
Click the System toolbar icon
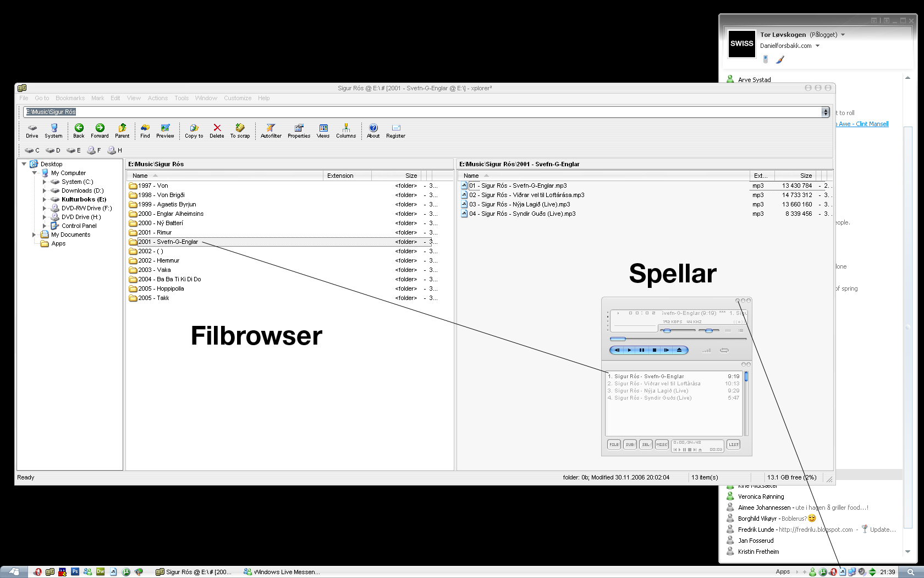point(53,131)
